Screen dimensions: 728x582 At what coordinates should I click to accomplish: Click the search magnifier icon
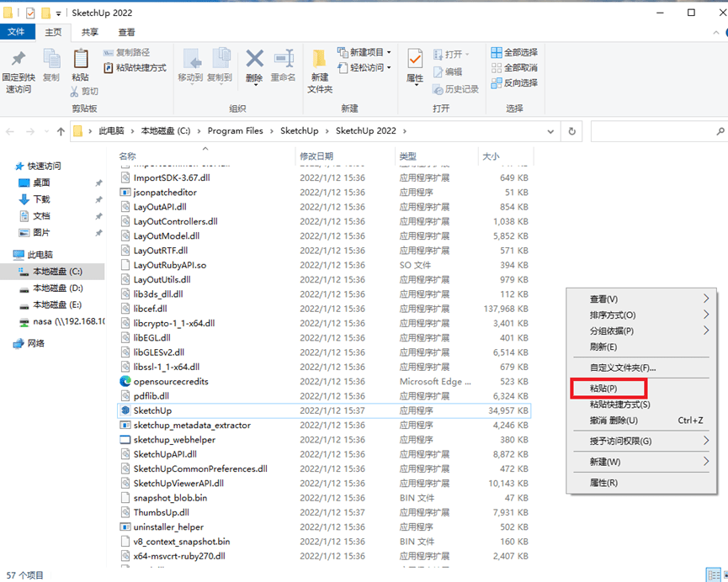pyautogui.click(x=720, y=132)
